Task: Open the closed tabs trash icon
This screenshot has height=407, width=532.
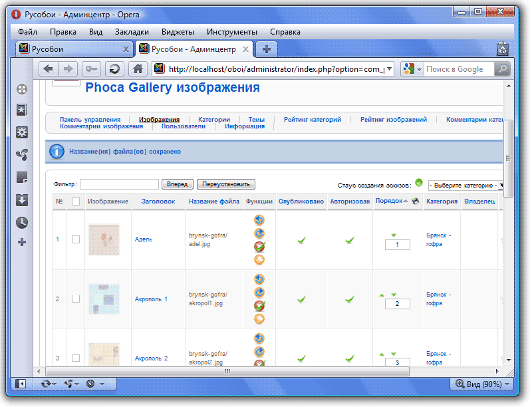Action: click(x=503, y=49)
